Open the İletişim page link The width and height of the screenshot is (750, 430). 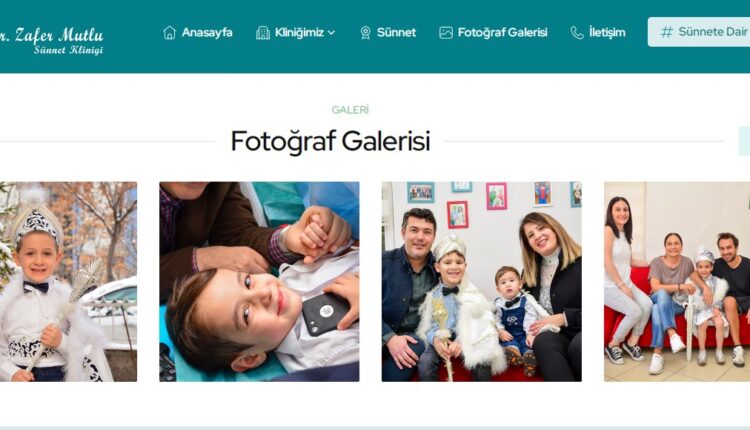pos(598,33)
